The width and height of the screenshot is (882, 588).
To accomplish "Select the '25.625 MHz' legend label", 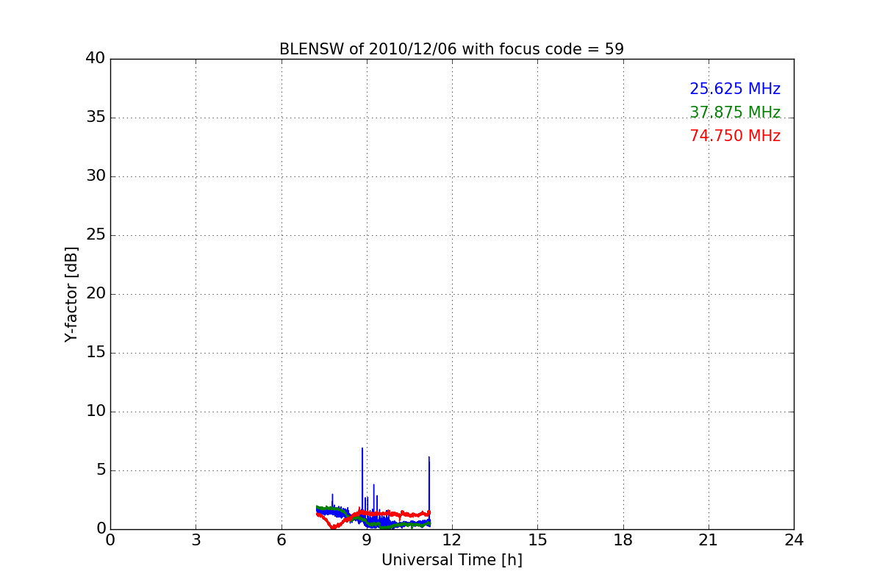I will (735, 89).
